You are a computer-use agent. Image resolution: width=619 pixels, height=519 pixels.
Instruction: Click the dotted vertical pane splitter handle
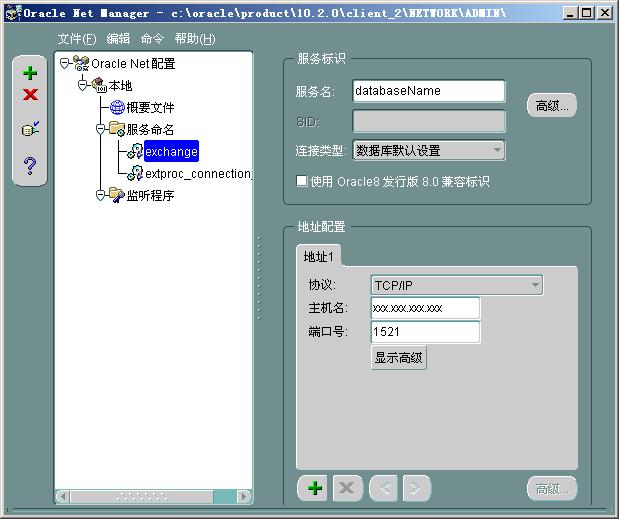pyautogui.click(x=259, y=277)
